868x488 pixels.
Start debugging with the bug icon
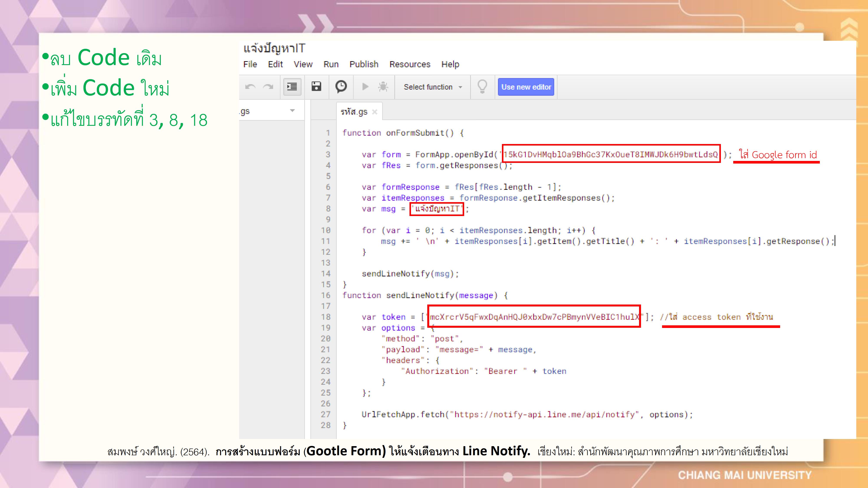click(383, 87)
